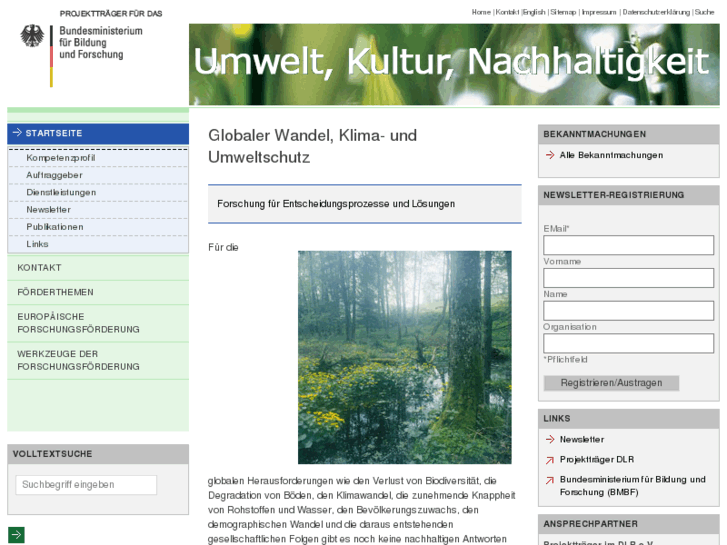Open the Projektträger DLR link
The width and height of the screenshot is (727, 545).
point(597,460)
